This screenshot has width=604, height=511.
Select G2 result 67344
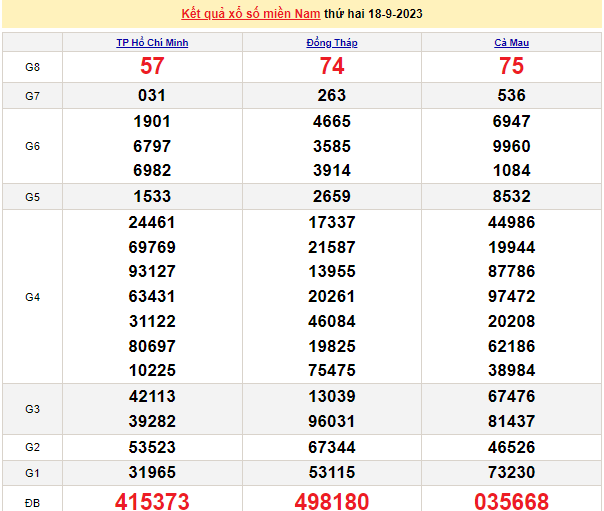point(331,446)
